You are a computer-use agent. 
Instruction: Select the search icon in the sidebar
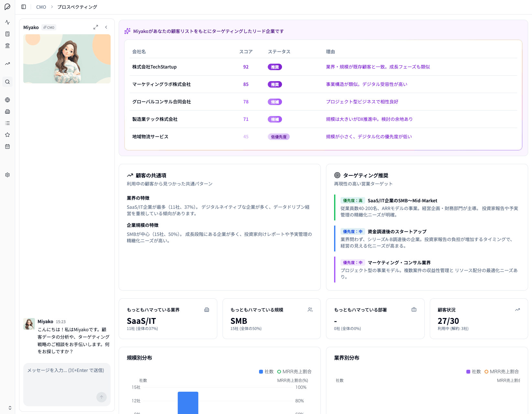(7, 82)
